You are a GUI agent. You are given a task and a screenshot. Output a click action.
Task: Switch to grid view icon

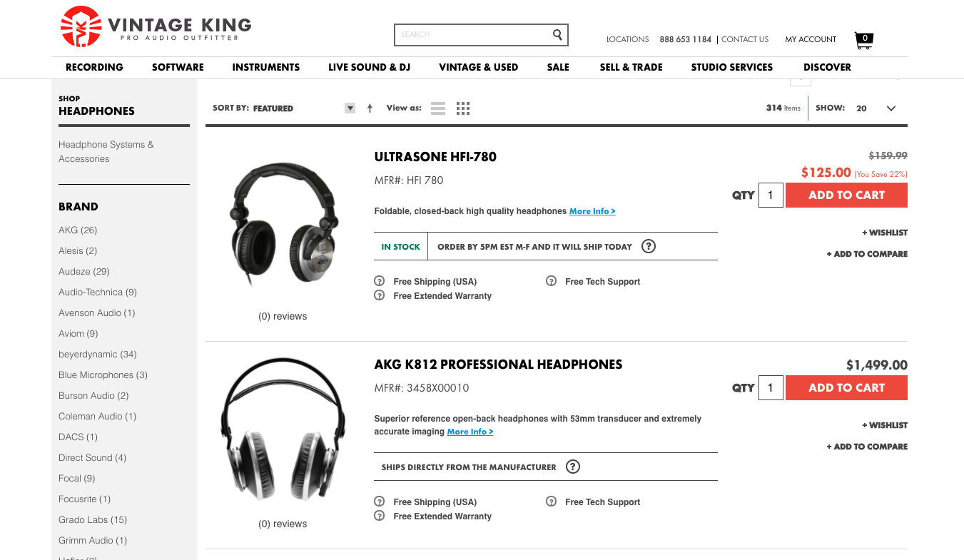click(462, 108)
